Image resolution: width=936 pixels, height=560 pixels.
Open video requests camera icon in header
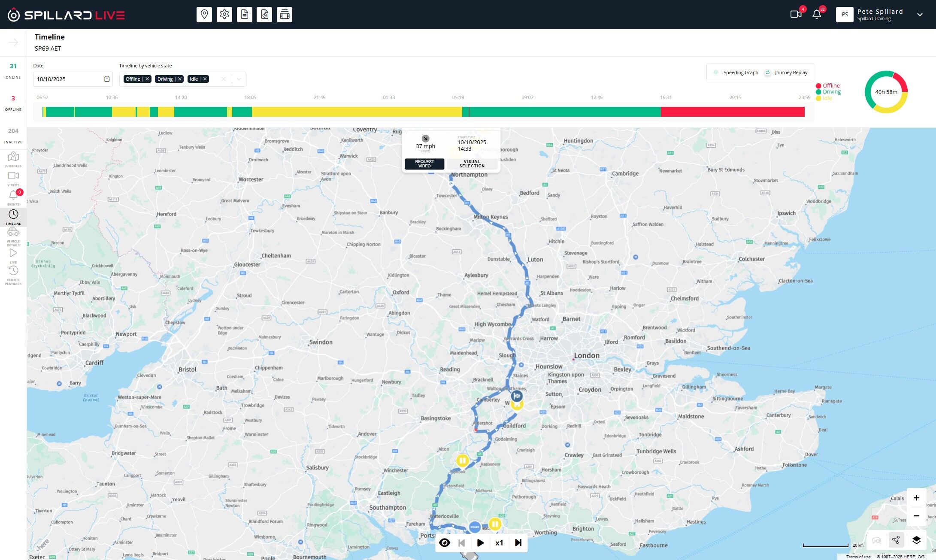click(796, 14)
